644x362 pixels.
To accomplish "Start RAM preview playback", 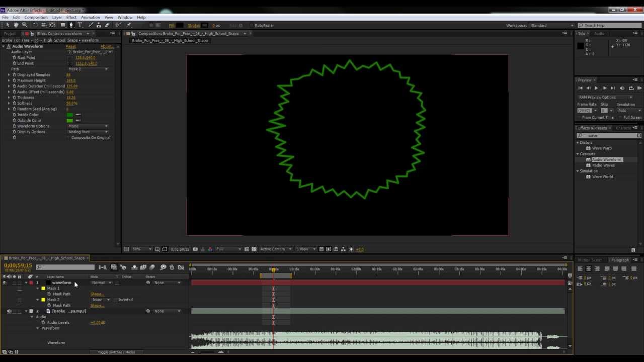I will point(639,88).
